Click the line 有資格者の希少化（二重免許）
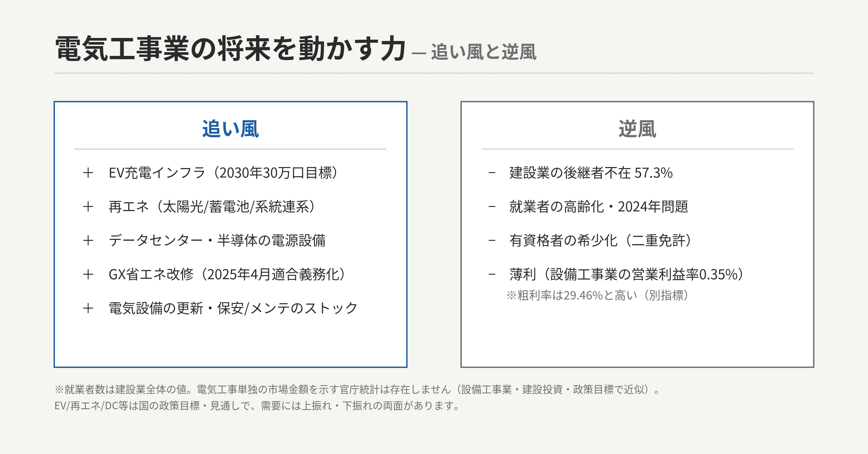 pyautogui.click(x=601, y=241)
